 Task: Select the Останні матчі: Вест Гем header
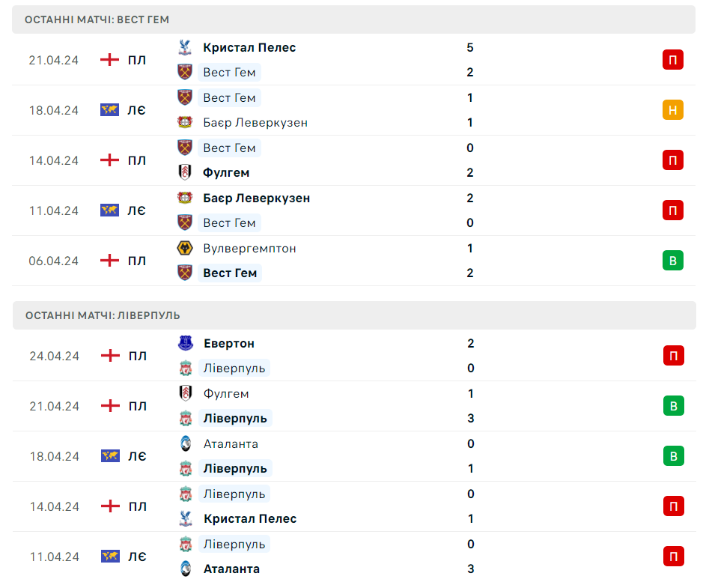click(97, 19)
